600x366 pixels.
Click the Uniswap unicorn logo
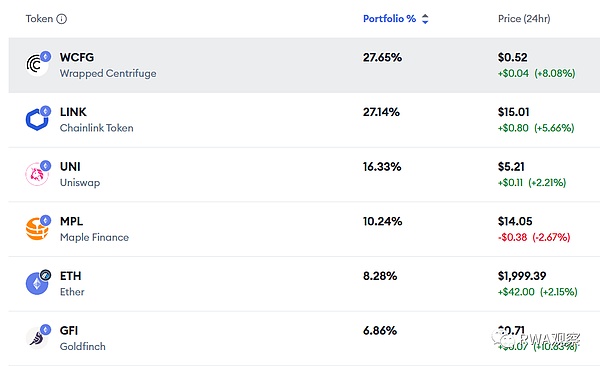37,174
